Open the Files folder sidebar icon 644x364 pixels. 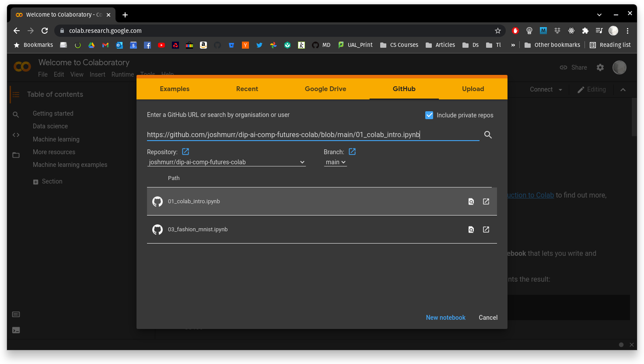16,155
